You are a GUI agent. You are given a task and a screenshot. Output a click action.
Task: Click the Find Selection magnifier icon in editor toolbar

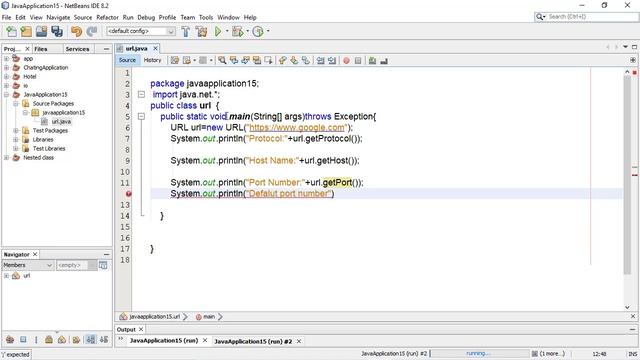pyautogui.click(x=222, y=60)
